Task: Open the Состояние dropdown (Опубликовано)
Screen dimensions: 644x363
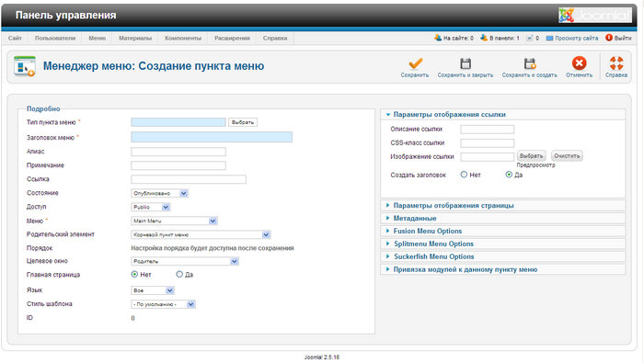Action: click(x=159, y=193)
